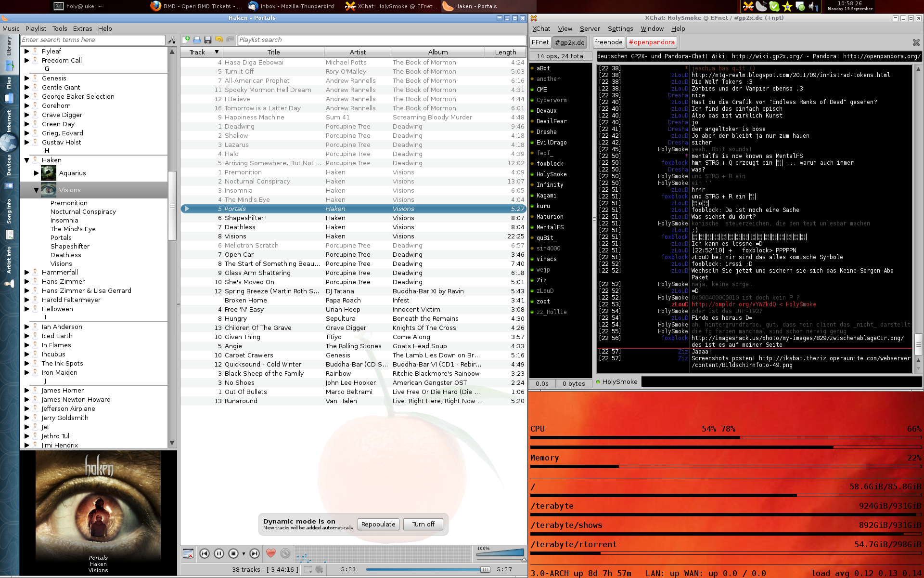Switch to holy@luke terminal taskbar entry
Image resolution: width=924 pixels, height=578 pixels.
(78, 6)
